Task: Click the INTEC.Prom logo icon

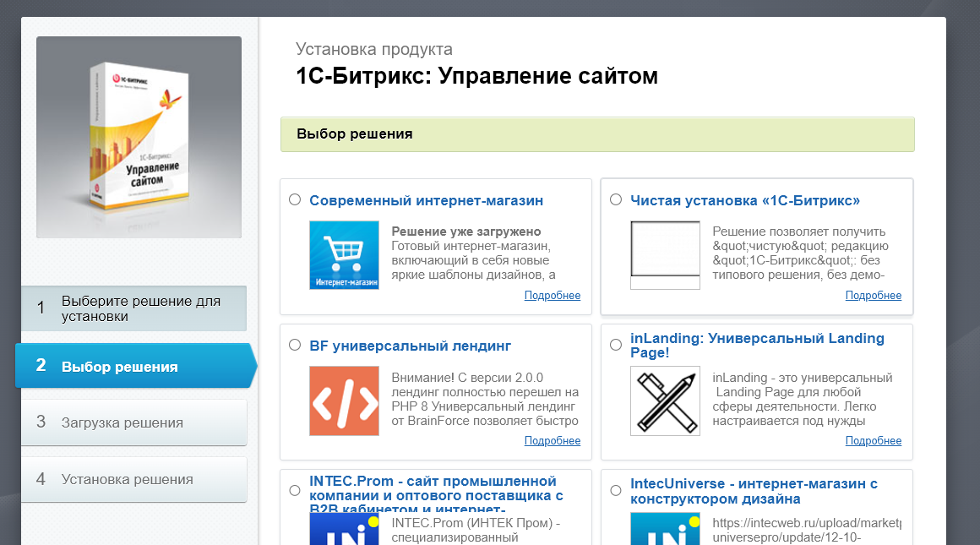Action: coord(344,529)
